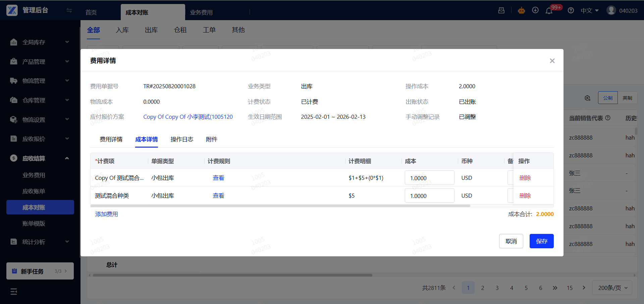Expand the 应收报价 menu

(x=67, y=139)
